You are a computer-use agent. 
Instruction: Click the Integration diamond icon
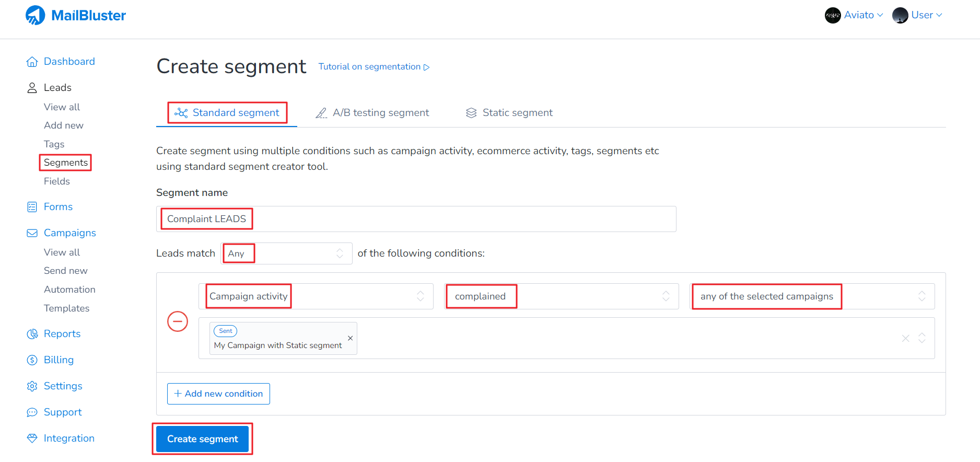pyautogui.click(x=32, y=438)
